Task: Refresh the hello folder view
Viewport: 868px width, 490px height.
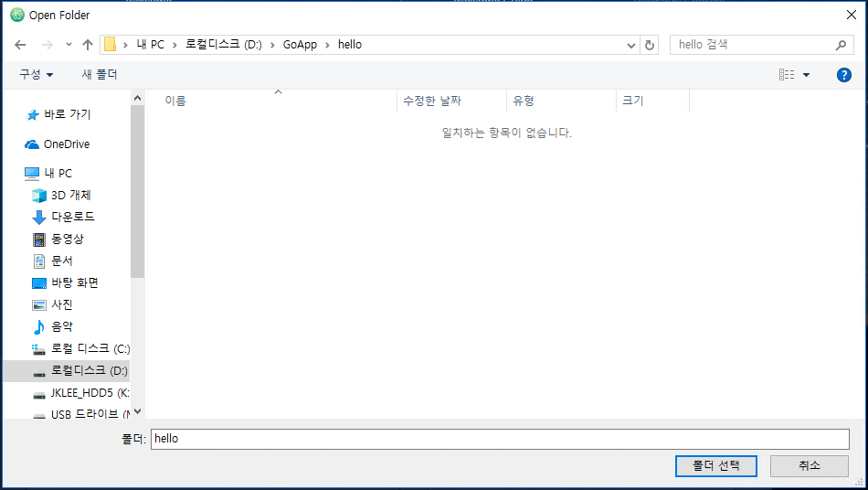Action: (x=650, y=45)
